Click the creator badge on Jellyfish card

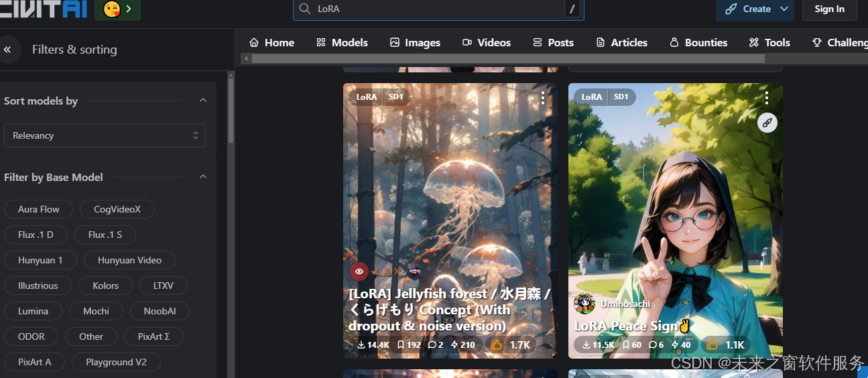click(x=414, y=271)
